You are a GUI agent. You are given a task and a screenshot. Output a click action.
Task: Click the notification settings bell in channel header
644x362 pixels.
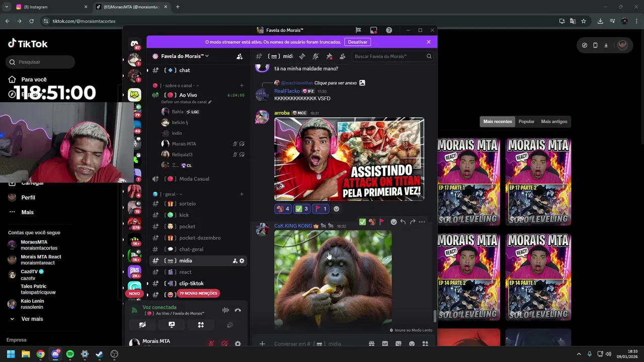coord(315,56)
